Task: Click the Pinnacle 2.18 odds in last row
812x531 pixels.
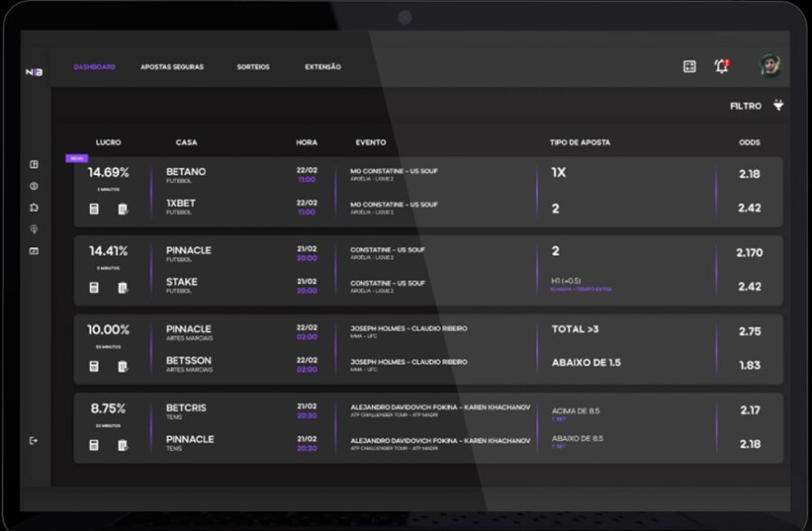Action: [750, 444]
